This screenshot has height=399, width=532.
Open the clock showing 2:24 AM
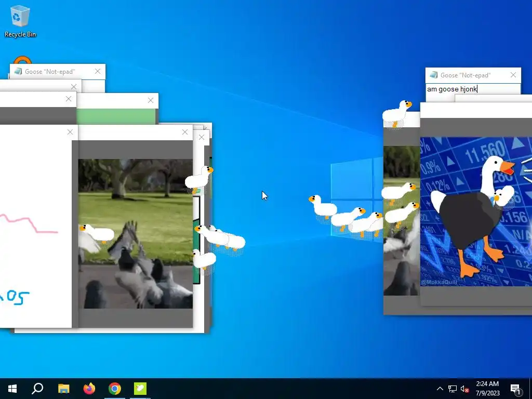[x=487, y=389]
